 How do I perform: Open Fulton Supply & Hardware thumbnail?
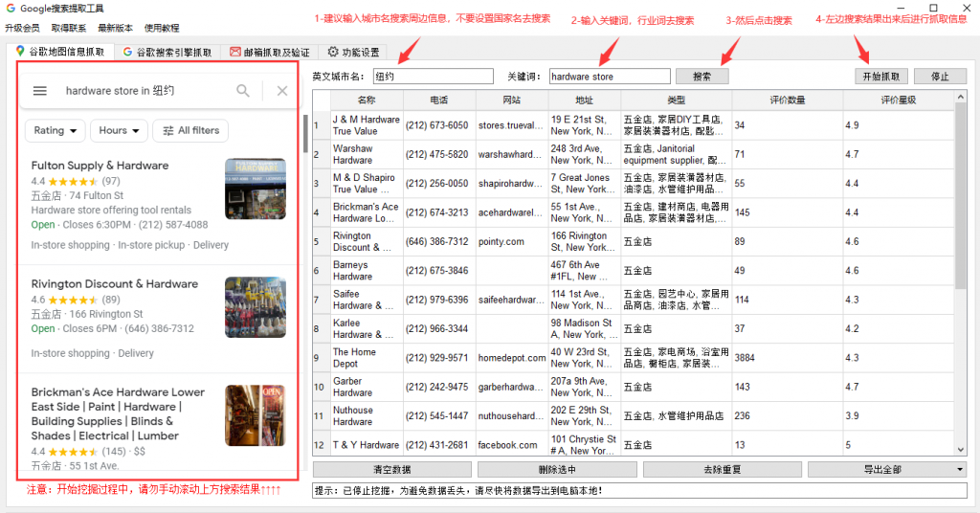(x=255, y=189)
